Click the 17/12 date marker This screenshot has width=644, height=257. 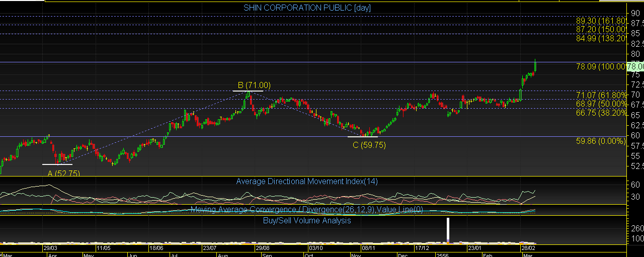click(x=422, y=248)
